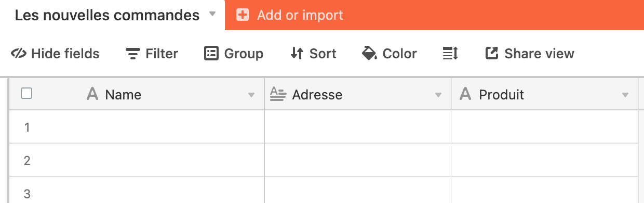Click the Hide fields eye-slash icon
This screenshot has height=203, width=644.
(18, 54)
